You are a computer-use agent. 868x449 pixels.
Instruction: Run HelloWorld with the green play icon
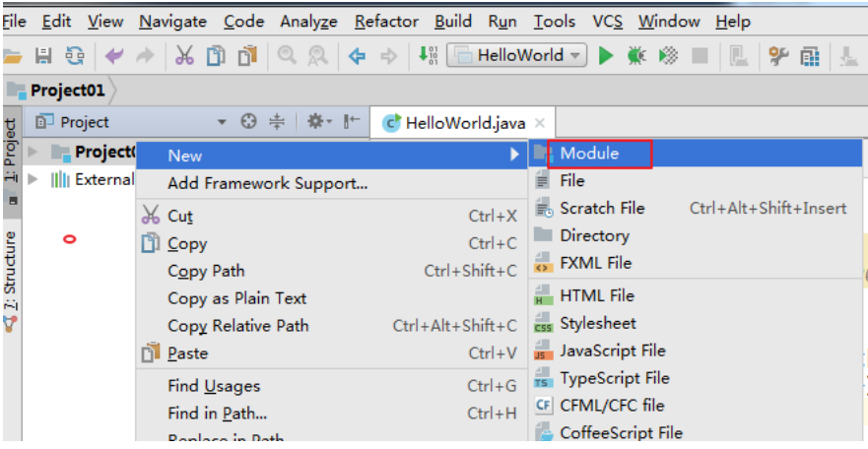tap(606, 56)
